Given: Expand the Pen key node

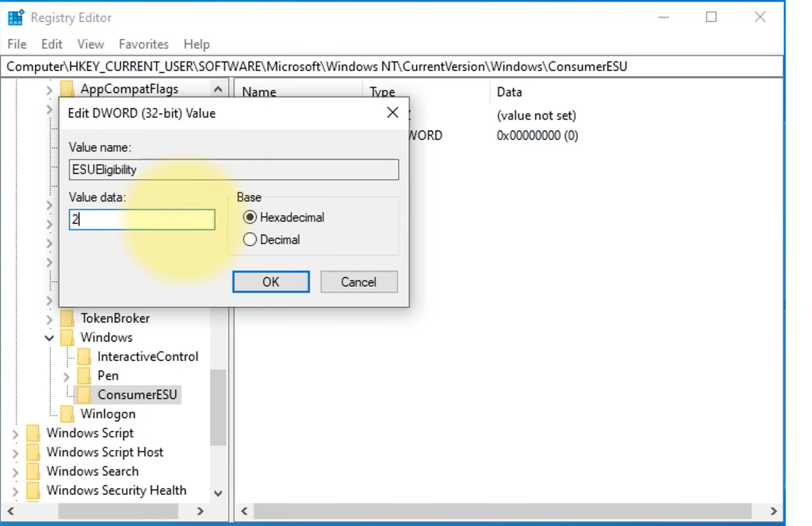Looking at the screenshot, I should (x=66, y=376).
